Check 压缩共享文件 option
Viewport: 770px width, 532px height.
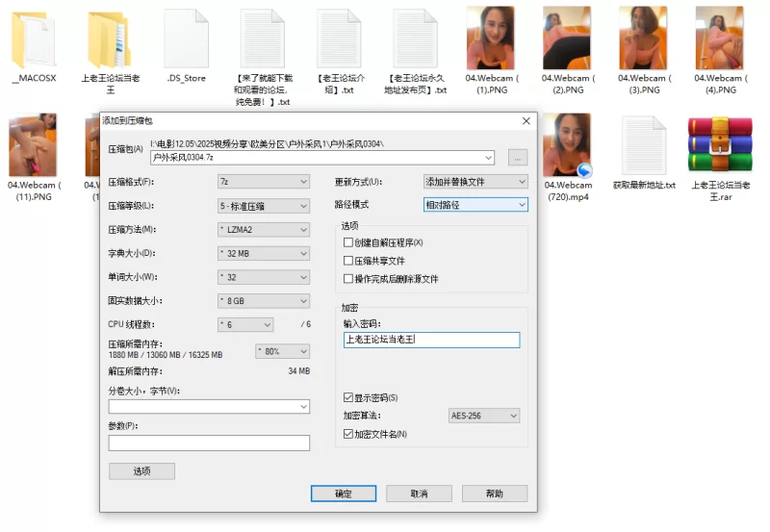point(348,261)
